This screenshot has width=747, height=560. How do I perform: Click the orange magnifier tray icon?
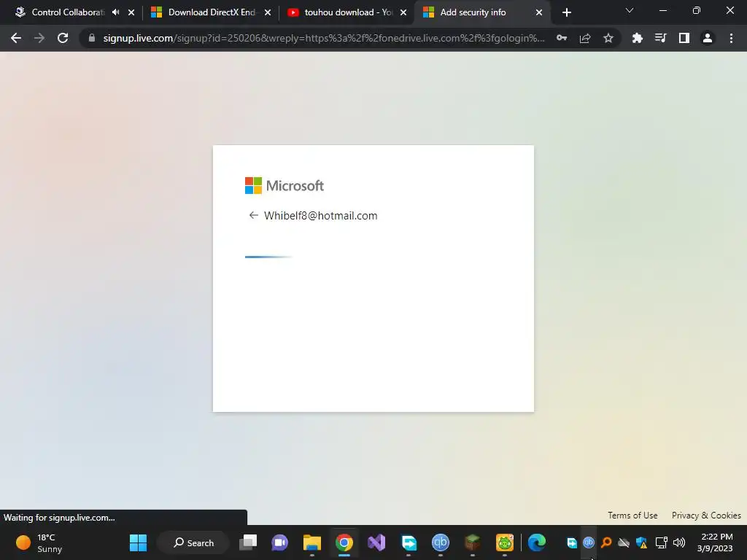[x=606, y=542]
